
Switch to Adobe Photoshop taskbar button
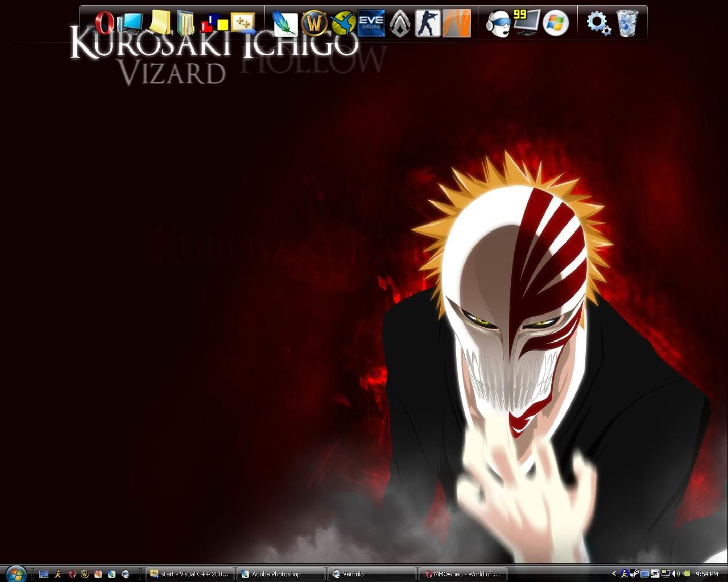click(281, 574)
